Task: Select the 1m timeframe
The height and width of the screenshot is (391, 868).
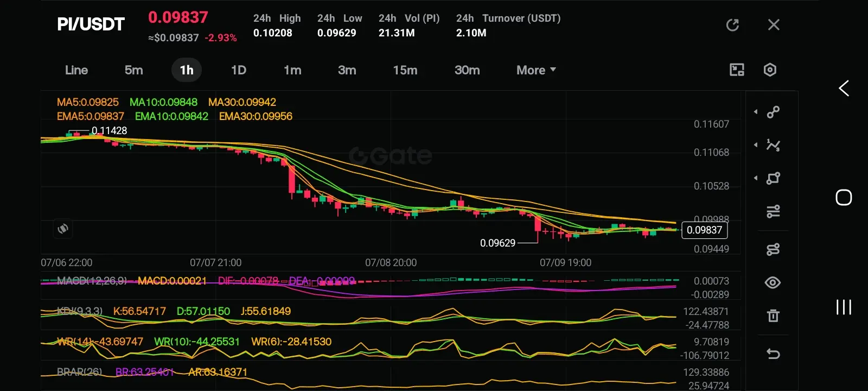Action: [292, 70]
